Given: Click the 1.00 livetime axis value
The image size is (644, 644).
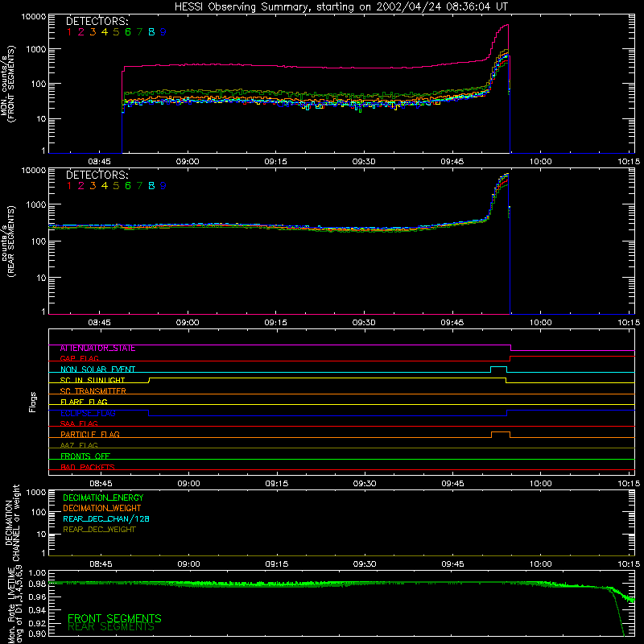Looking at the screenshot, I should tap(37, 572).
